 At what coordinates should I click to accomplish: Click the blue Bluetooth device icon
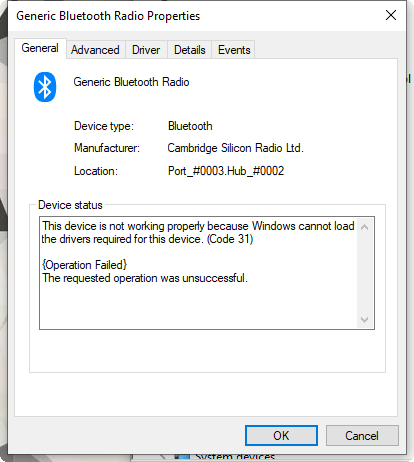(x=45, y=87)
